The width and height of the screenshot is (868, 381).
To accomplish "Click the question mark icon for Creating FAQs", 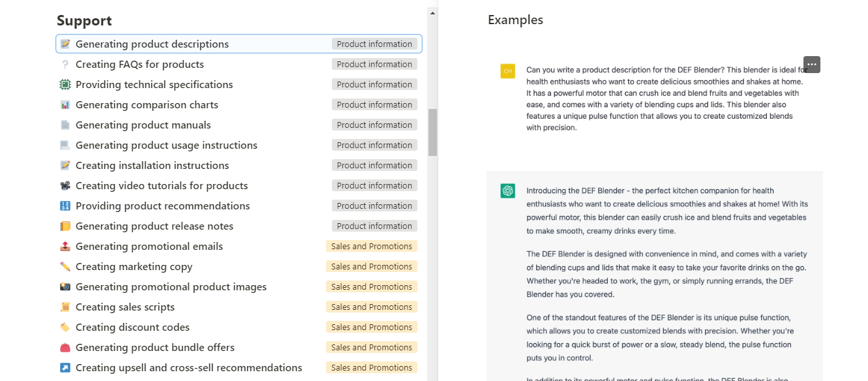I will pyautogui.click(x=65, y=65).
